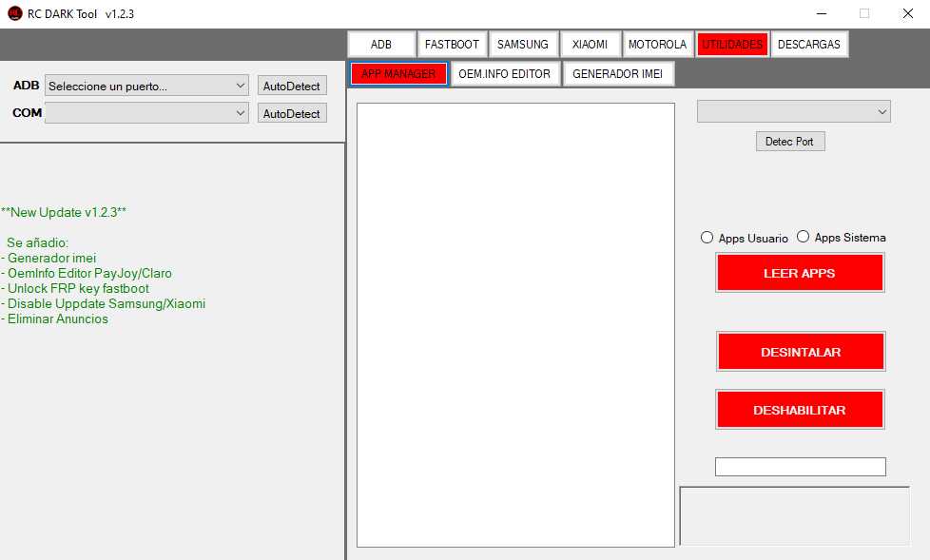Open the OEM.INFO EDITOR sub-tab
This screenshot has height=560, width=930.
click(504, 74)
